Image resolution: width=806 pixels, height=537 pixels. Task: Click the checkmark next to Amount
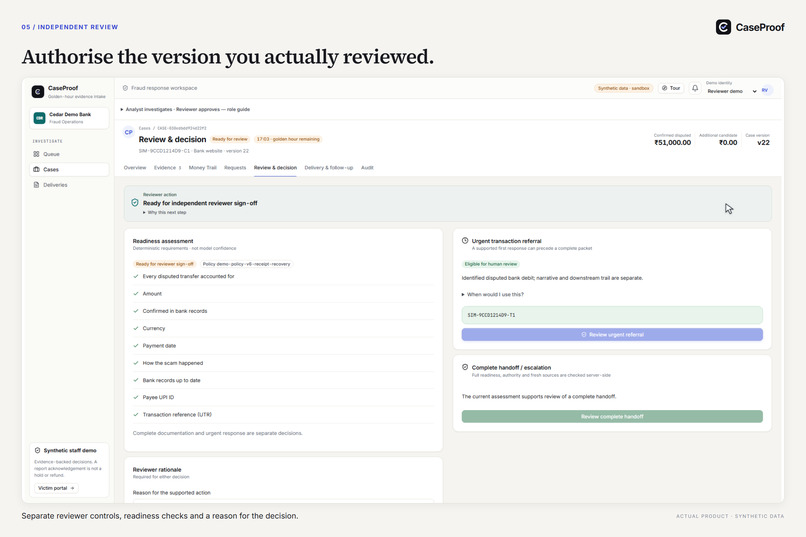click(136, 293)
